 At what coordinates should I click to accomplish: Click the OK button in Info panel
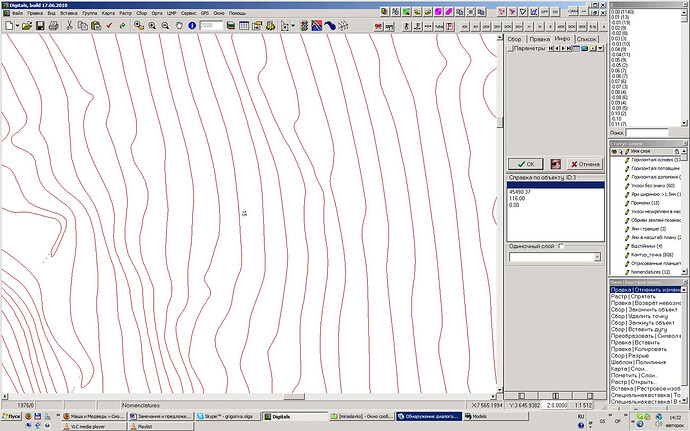pos(526,164)
